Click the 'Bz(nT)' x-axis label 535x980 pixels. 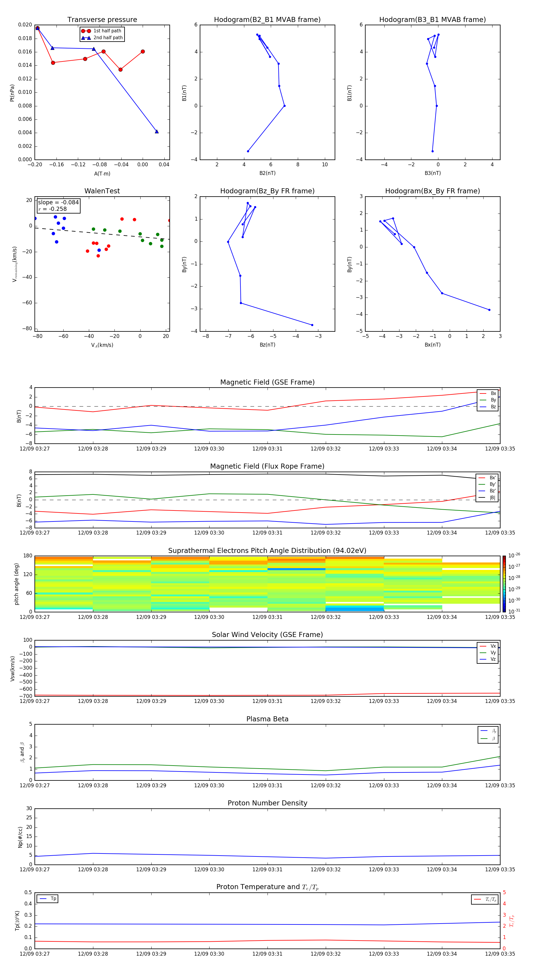267,345
